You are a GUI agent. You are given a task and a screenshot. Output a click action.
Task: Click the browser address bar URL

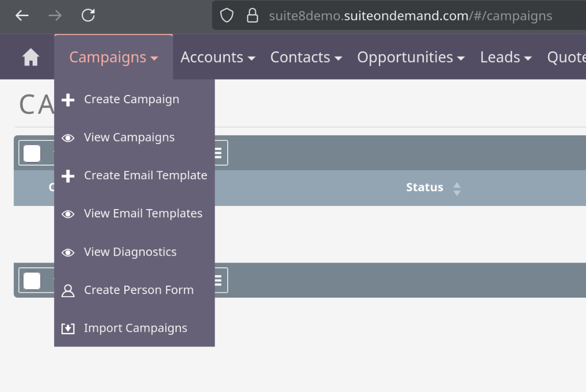click(x=410, y=16)
